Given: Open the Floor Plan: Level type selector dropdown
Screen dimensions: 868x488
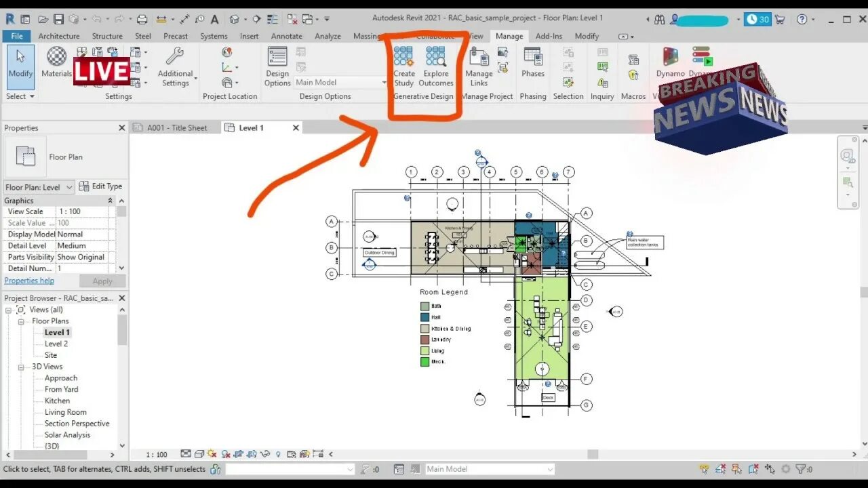Looking at the screenshot, I should point(40,187).
